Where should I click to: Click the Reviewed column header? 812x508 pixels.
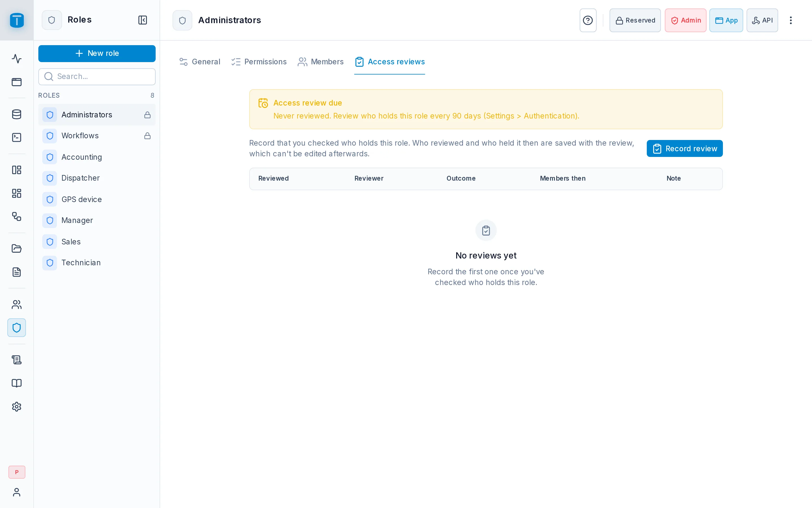[x=273, y=178]
